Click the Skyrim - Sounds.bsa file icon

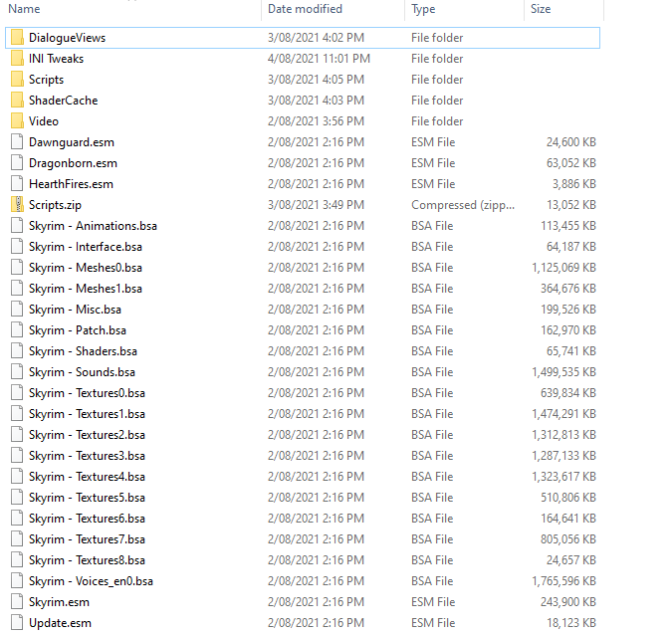click(x=17, y=372)
